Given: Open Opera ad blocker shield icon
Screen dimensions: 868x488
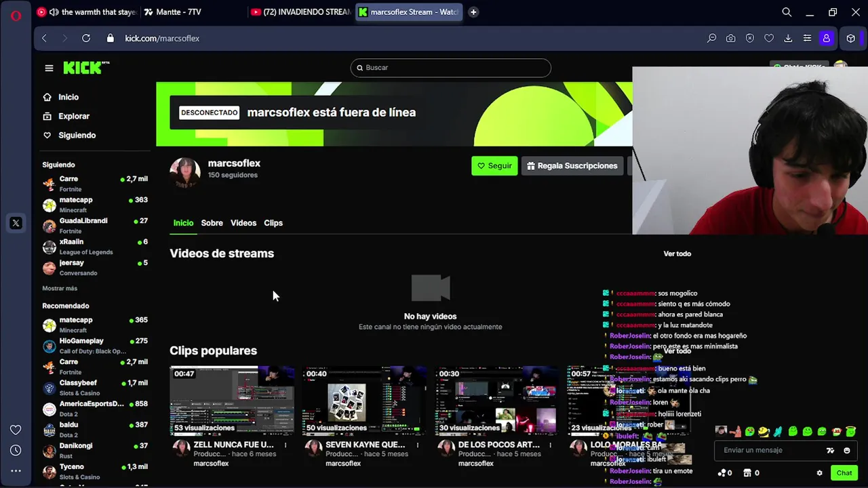Looking at the screenshot, I should click(x=749, y=39).
